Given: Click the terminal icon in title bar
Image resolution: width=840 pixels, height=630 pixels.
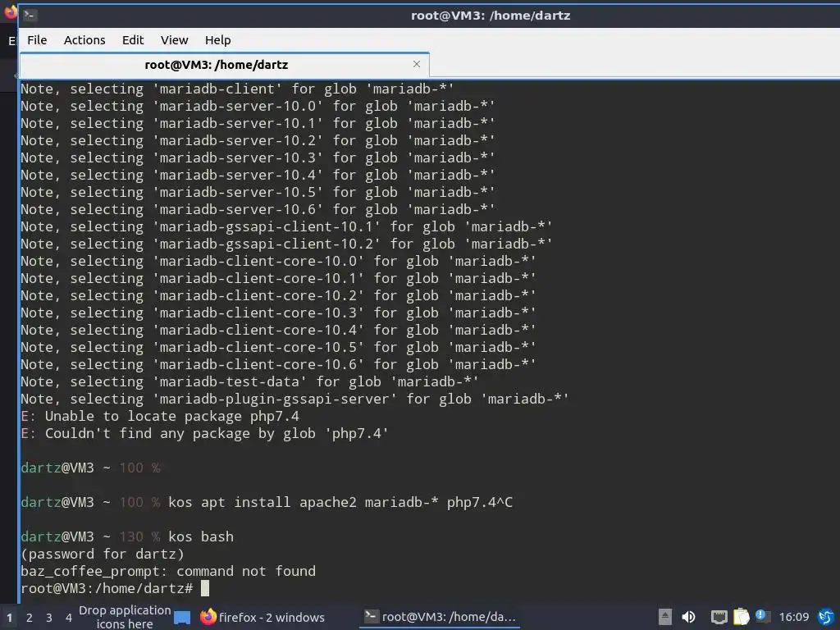Looking at the screenshot, I should pos(30,15).
